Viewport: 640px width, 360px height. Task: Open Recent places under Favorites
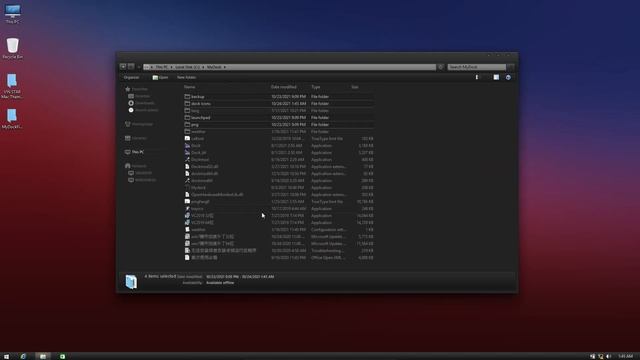(143, 110)
